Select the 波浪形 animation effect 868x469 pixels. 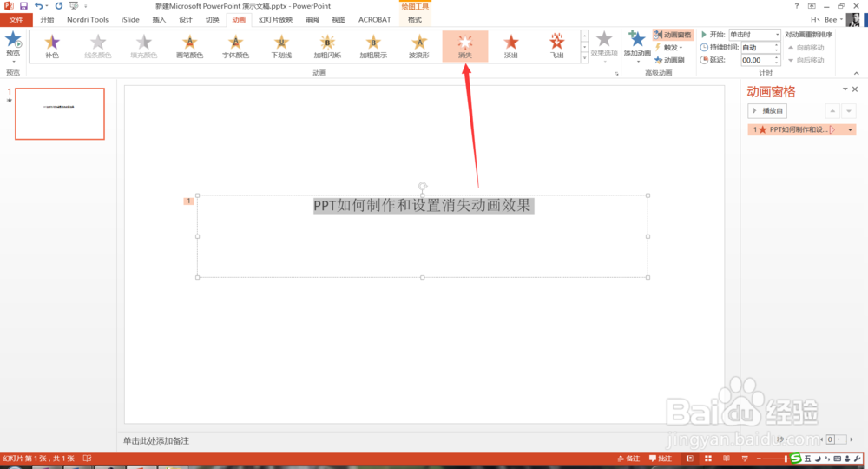click(419, 46)
